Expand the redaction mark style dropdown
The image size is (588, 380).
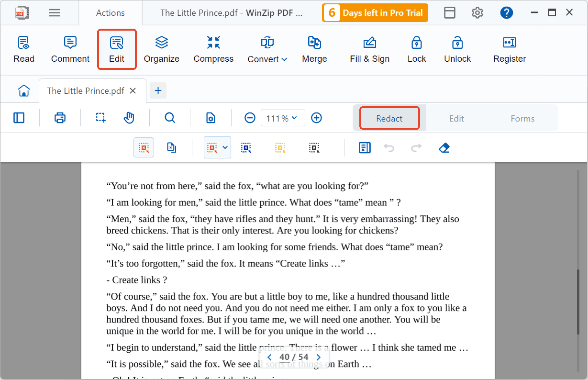tap(225, 147)
